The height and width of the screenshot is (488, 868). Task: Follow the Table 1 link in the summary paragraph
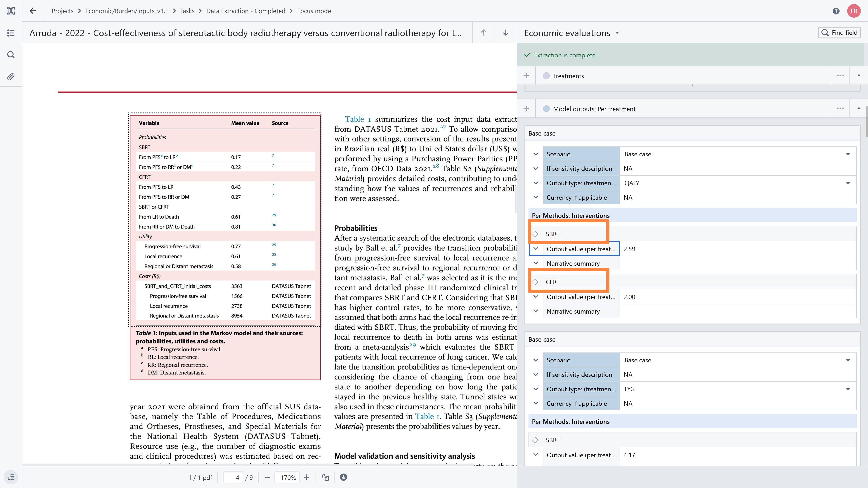tap(358, 119)
